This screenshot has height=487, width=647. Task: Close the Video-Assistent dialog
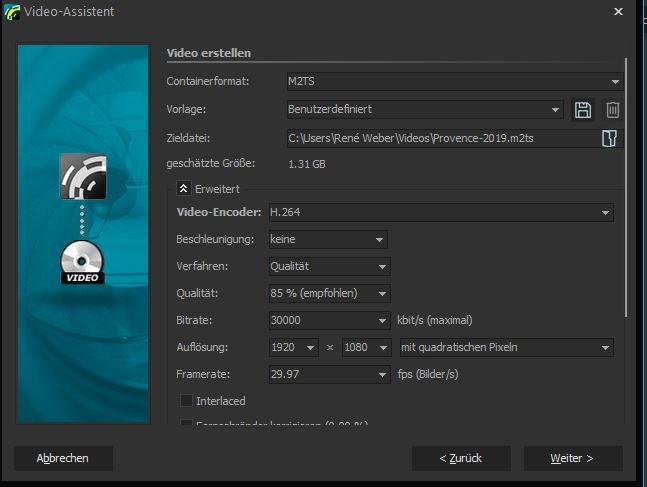point(619,11)
